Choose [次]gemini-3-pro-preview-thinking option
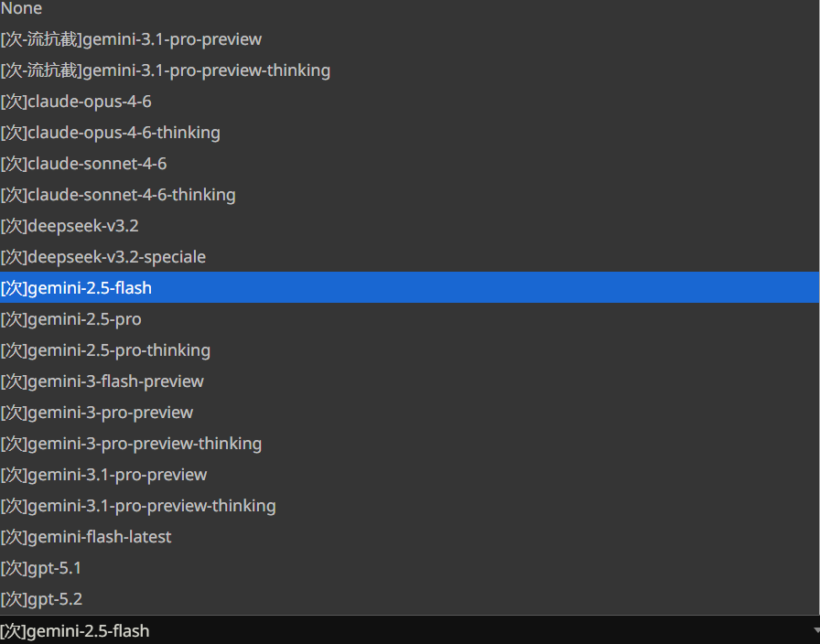Viewport: 820px width, 644px height. [131, 444]
